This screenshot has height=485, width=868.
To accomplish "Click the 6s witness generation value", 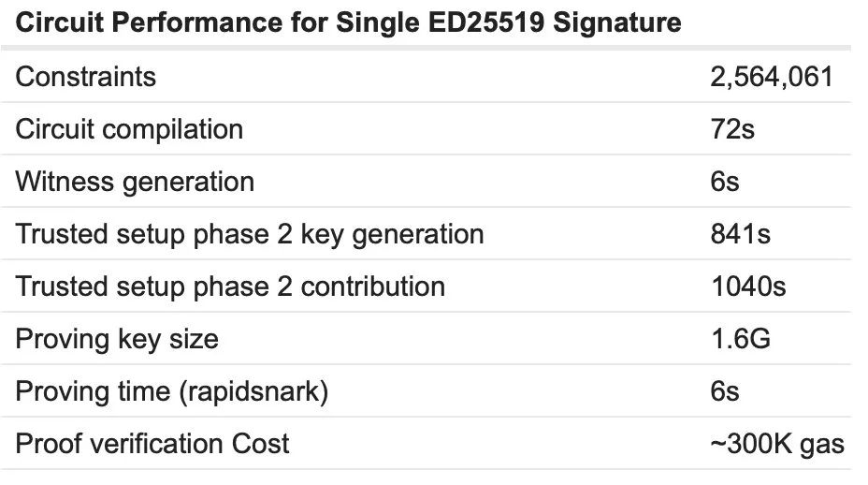I will pos(725,182).
